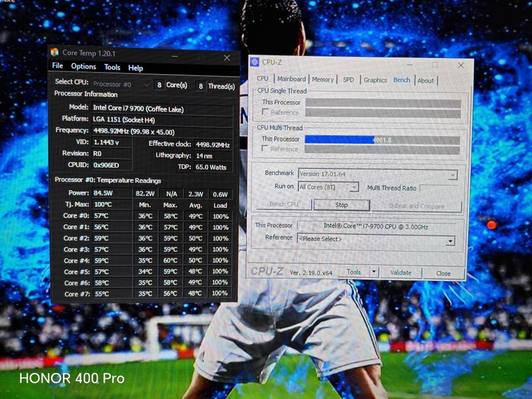This screenshot has width=532, height=399.
Task: Switch to the Memory tab in CPU-Z
Action: [323, 79]
